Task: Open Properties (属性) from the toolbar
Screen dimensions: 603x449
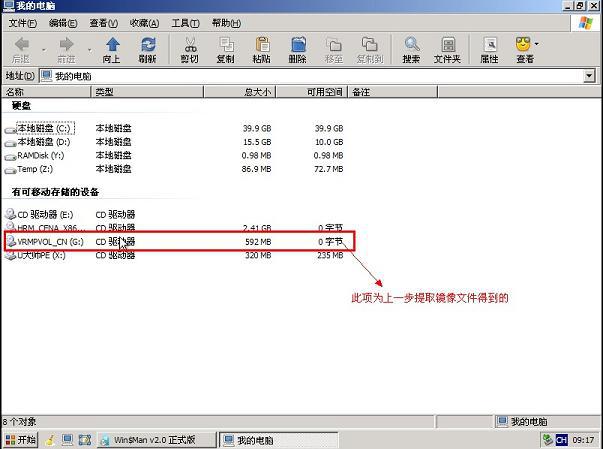Action: point(490,45)
